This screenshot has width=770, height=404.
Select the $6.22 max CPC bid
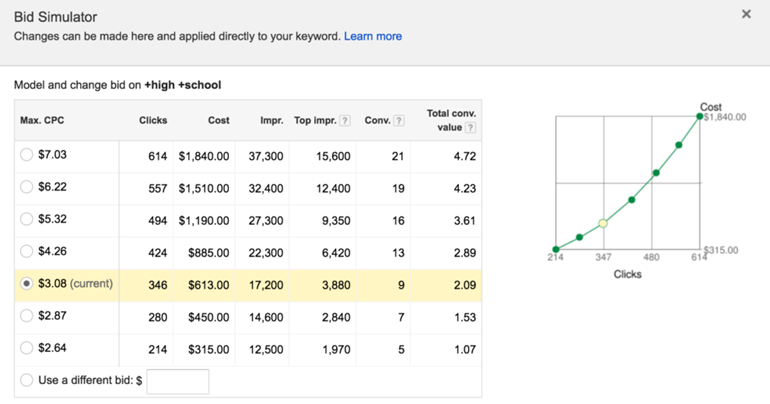click(27, 187)
